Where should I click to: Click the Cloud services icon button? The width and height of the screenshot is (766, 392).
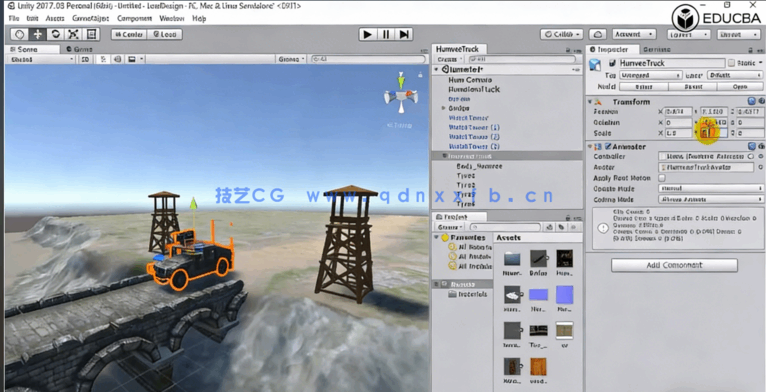pyautogui.click(x=597, y=34)
